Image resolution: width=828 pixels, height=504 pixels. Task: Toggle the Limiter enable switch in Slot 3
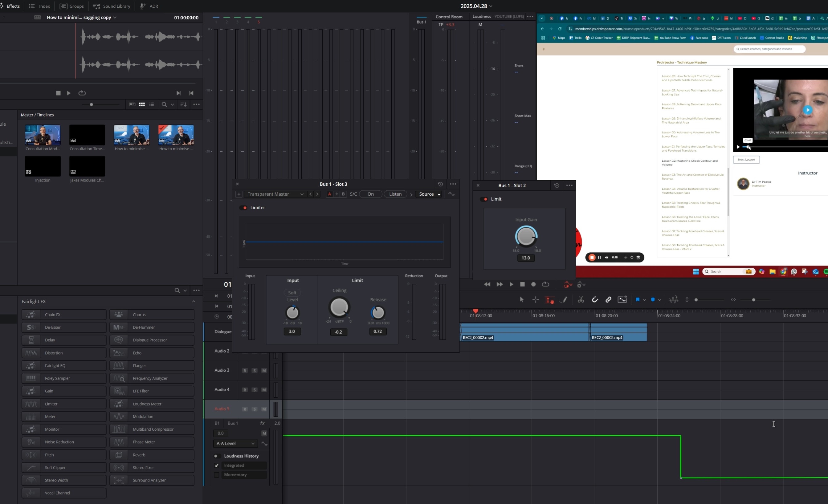[x=243, y=208]
